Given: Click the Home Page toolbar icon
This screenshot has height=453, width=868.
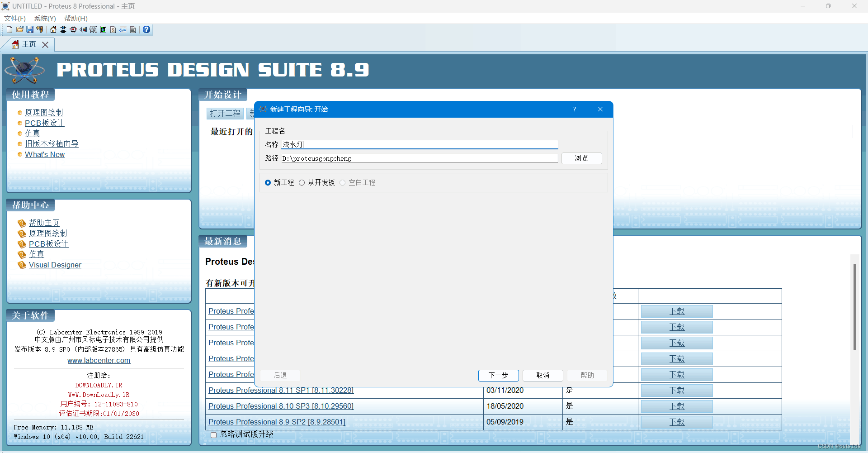Looking at the screenshot, I should 53,29.
